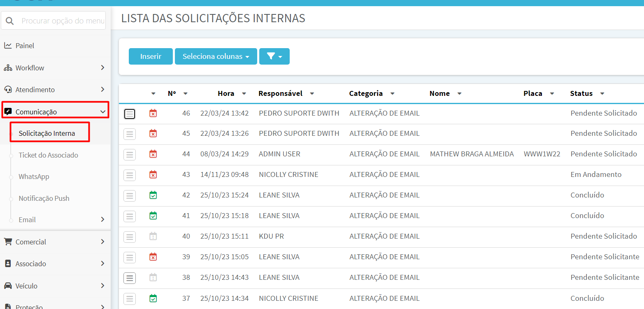Focus the Procurar opção do menu field
Image resolution: width=644 pixels, height=309 pixels.
[53, 21]
